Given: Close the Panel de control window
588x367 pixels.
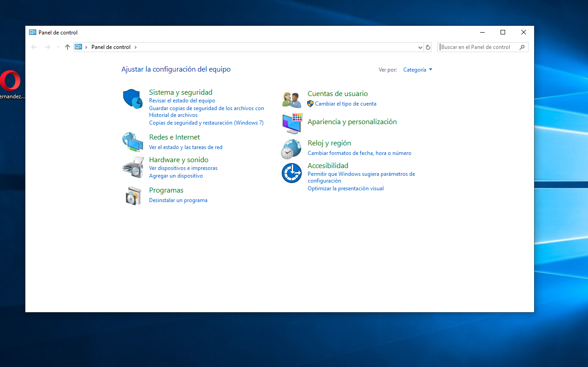Looking at the screenshot, I should click(x=524, y=32).
